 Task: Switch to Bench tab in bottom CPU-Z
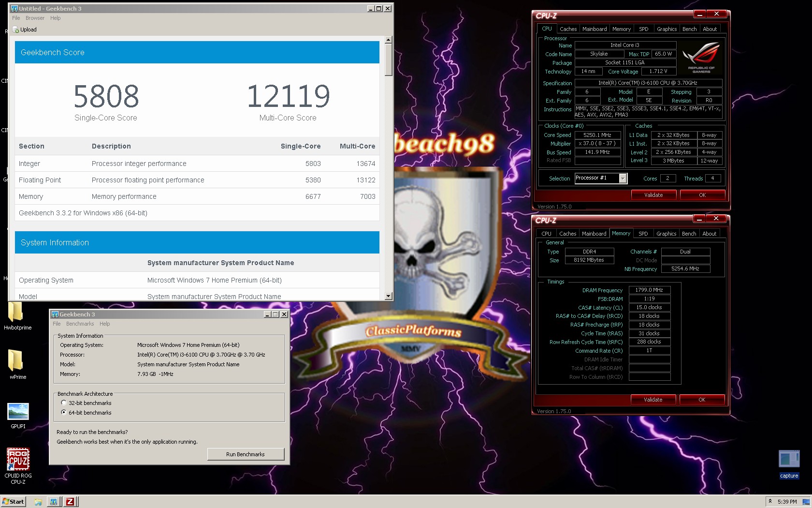coord(689,234)
